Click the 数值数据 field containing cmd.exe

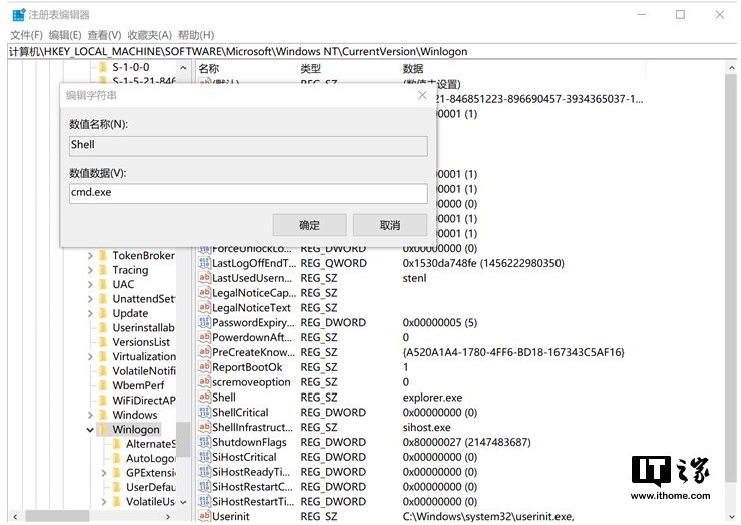248,193
